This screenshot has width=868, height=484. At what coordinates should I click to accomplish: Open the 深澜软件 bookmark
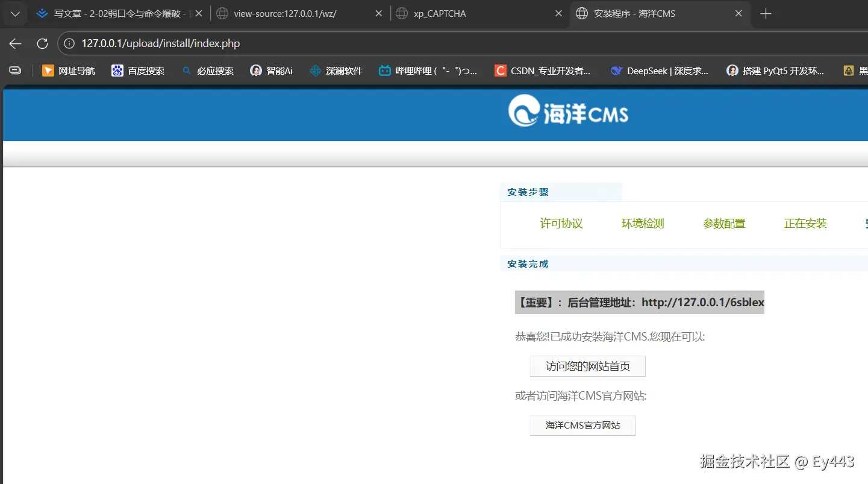point(336,71)
